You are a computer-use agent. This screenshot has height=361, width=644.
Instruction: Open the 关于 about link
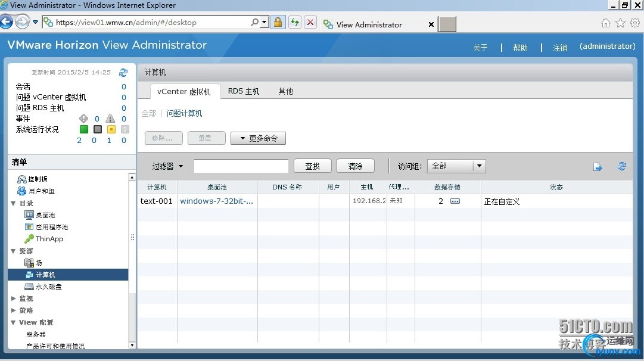click(480, 48)
